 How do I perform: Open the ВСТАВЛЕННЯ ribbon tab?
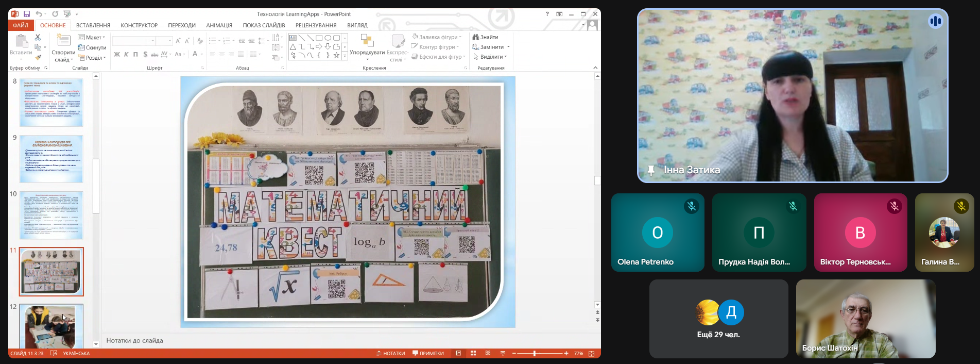93,25
